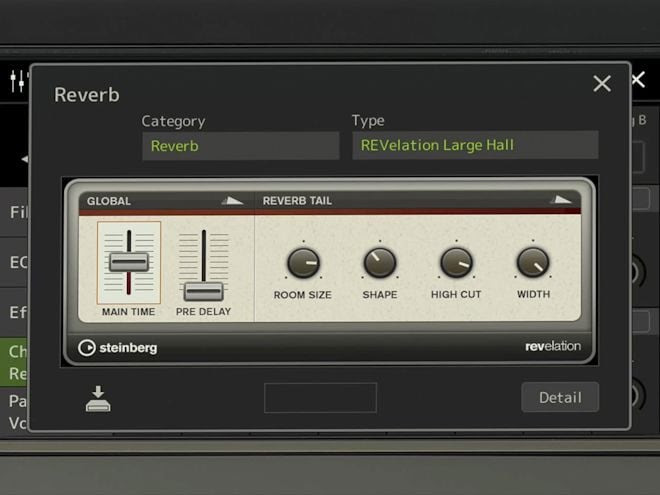Open the Category selector showing Reverb
This screenshot has width=660, height=495.
pyautogui.click(x=240, y=146)
